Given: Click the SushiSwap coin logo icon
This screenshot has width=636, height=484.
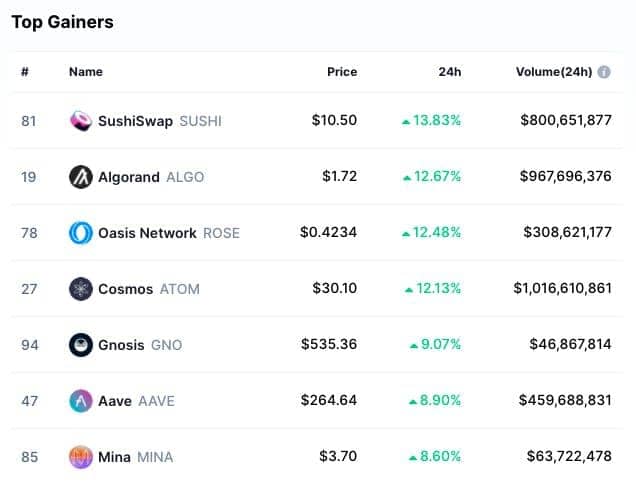Looking at the screenshot, I should 81,121.
